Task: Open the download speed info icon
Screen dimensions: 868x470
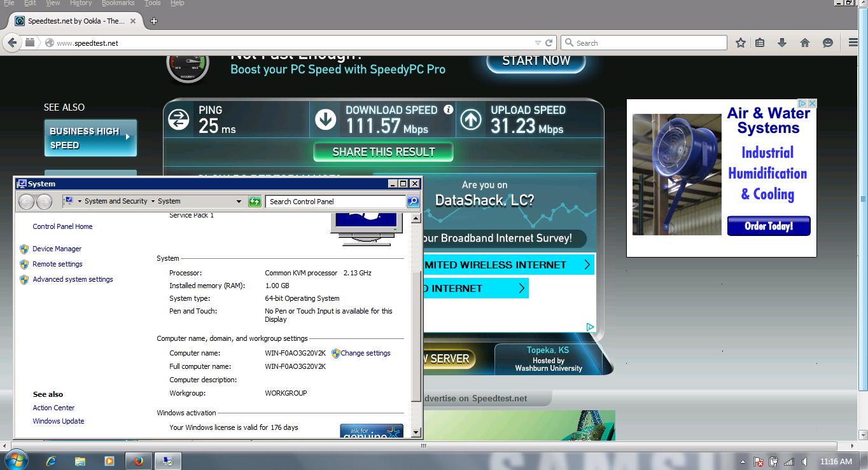Action: 448,109
